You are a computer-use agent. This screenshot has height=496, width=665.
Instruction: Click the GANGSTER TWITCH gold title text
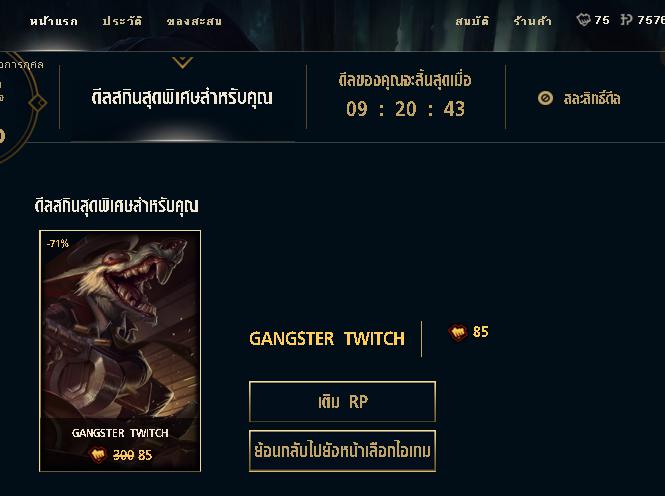click(327, 339)
